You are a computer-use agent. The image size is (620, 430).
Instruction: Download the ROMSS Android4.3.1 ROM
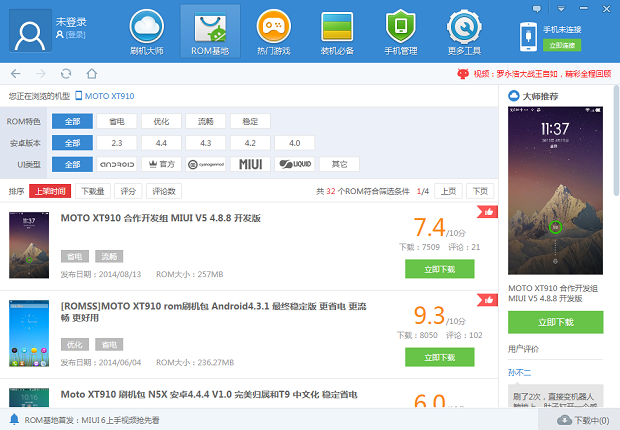pos(440,357)
